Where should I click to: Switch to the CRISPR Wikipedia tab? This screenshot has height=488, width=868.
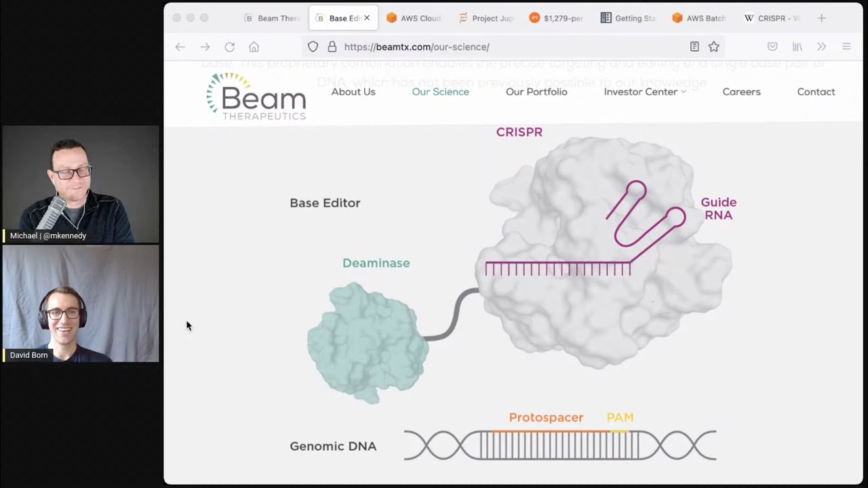pos(772,18)
